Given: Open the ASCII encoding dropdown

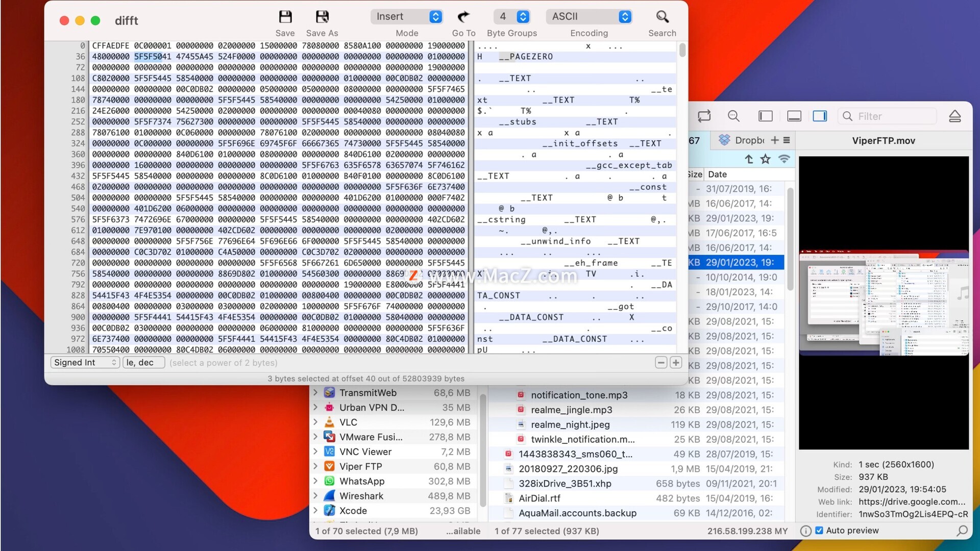Looking at the screenshot, I should [589, 17].
